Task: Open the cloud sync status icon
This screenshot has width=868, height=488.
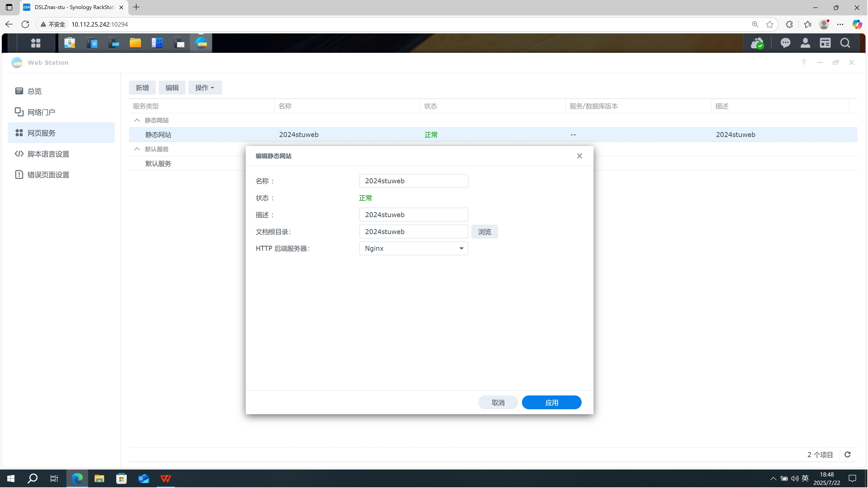Action: (757, 43)
